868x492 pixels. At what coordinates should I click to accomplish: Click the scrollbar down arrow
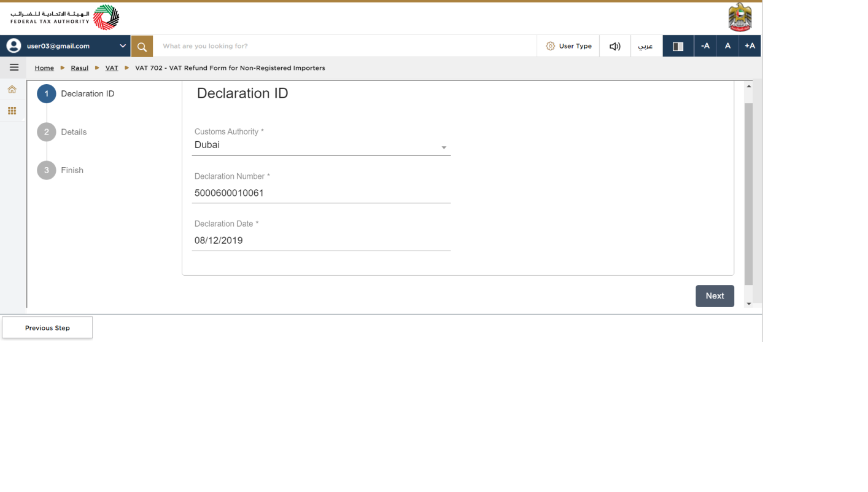(x=748, y=303)
